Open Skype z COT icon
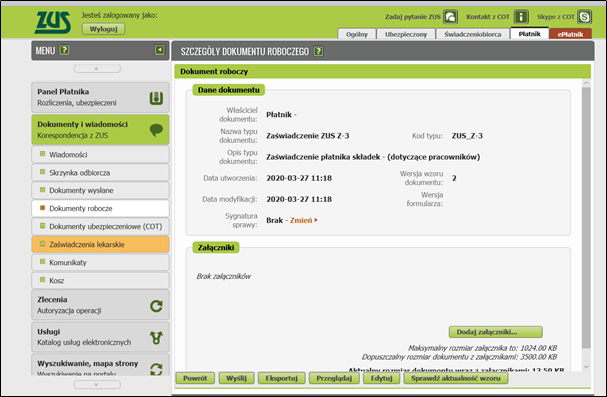Viewport: 607px width, 397px height. point(585,17)
